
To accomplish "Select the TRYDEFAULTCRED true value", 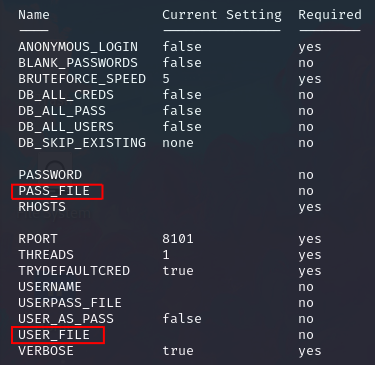I will tap(178, 271).
